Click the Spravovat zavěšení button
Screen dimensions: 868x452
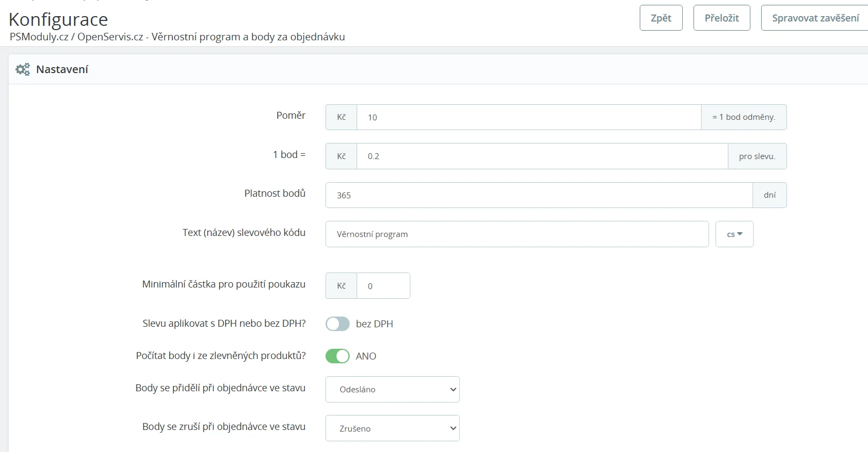click(x=815, y=18)
